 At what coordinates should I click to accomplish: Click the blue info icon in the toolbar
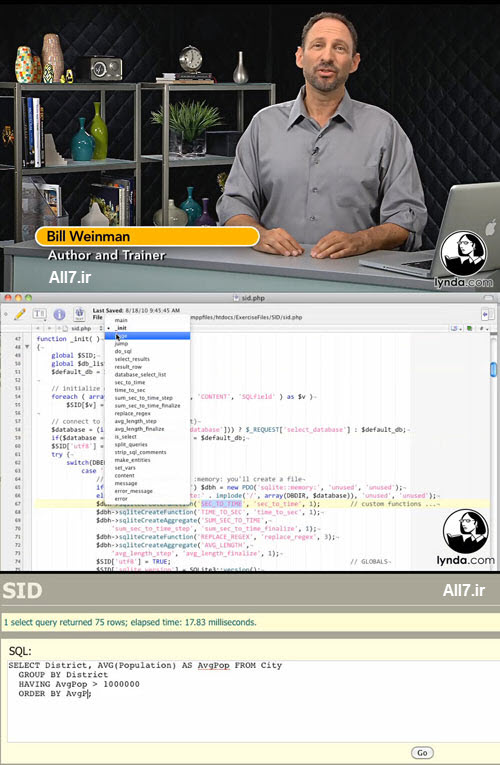click(60, 314)
